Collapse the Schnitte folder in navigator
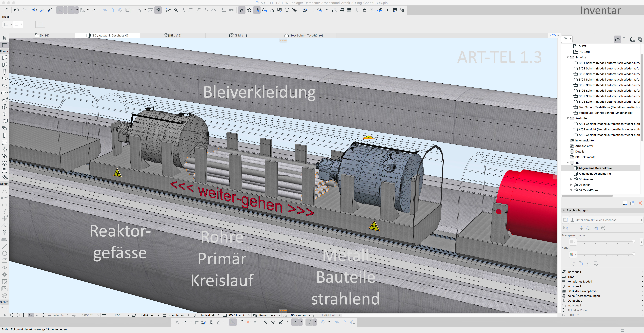The height and width of the screenshot is (333, 644). click(x=568, y=57)
